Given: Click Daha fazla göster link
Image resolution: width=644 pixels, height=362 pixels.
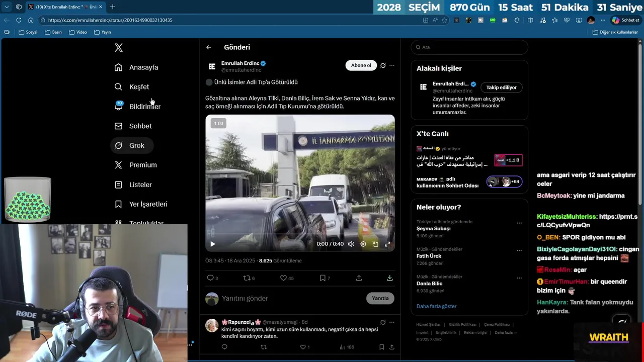Looking at the screenshot, I should click(x=436, y=306).
